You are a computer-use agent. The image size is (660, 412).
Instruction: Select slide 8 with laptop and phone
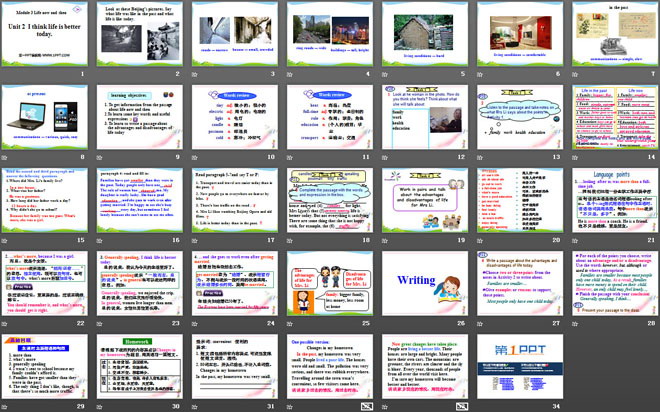(45, 117)
